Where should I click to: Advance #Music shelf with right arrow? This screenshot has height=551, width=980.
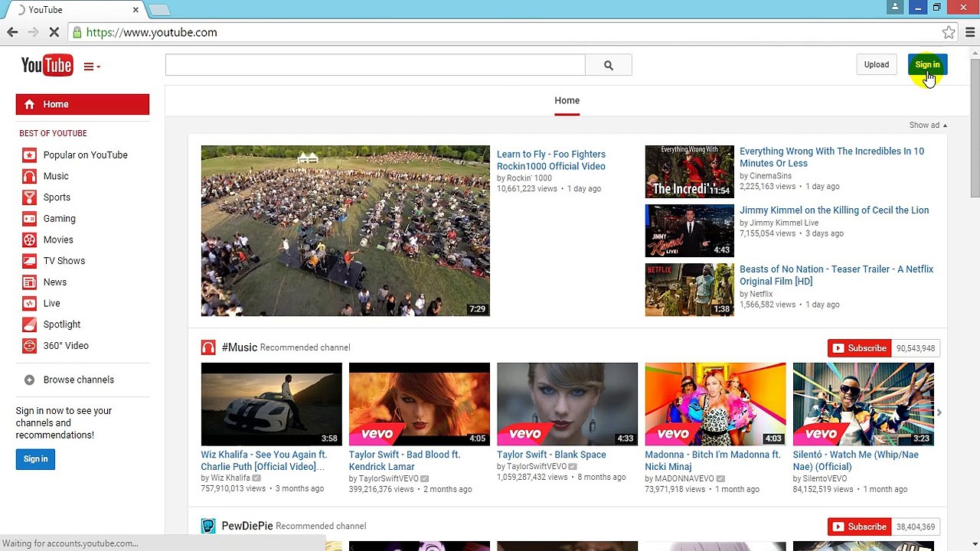[939, 412]
